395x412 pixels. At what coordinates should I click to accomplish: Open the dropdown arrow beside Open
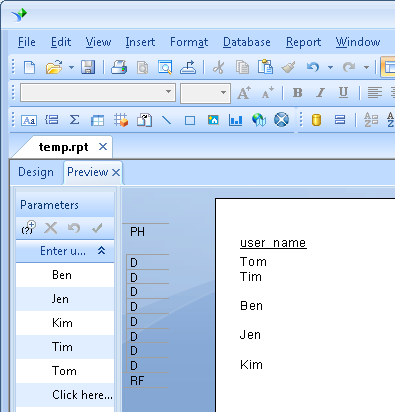[x=71, y=67]
